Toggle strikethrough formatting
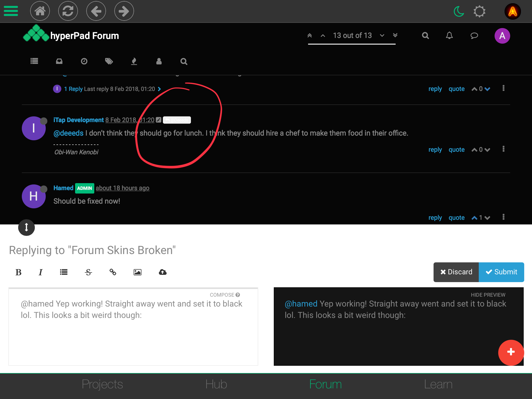The height and width of the screenshot is (399, 532). [x=88, y=272]
